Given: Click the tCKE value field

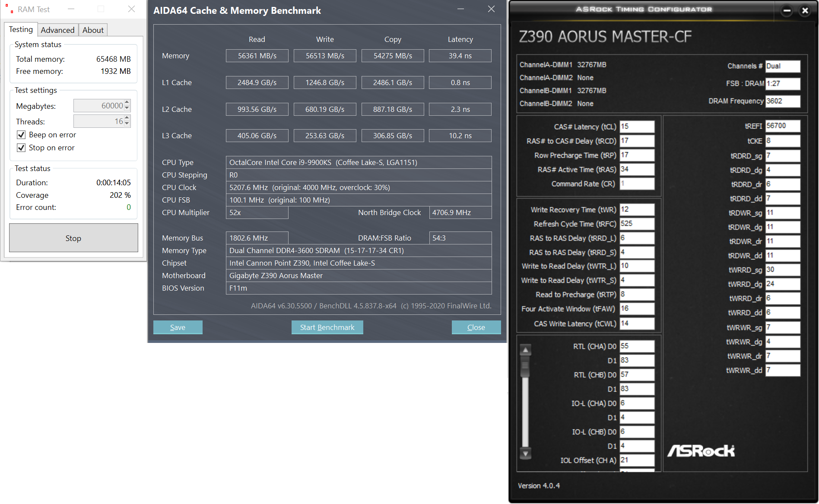Looking at the screenshot, I should (783, 140).
